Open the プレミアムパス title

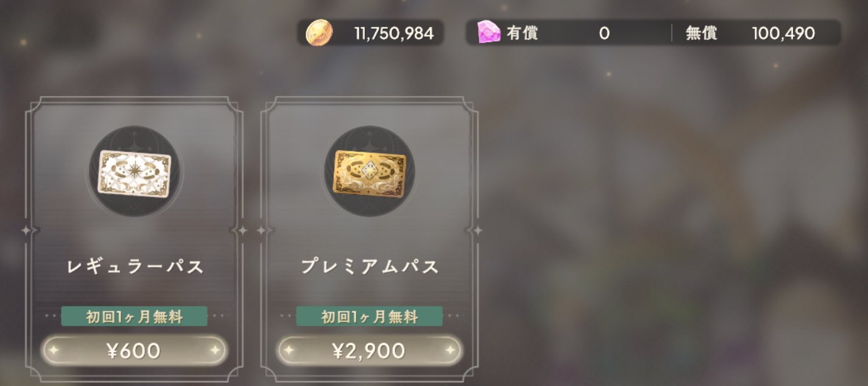click(x=370, y=267)
